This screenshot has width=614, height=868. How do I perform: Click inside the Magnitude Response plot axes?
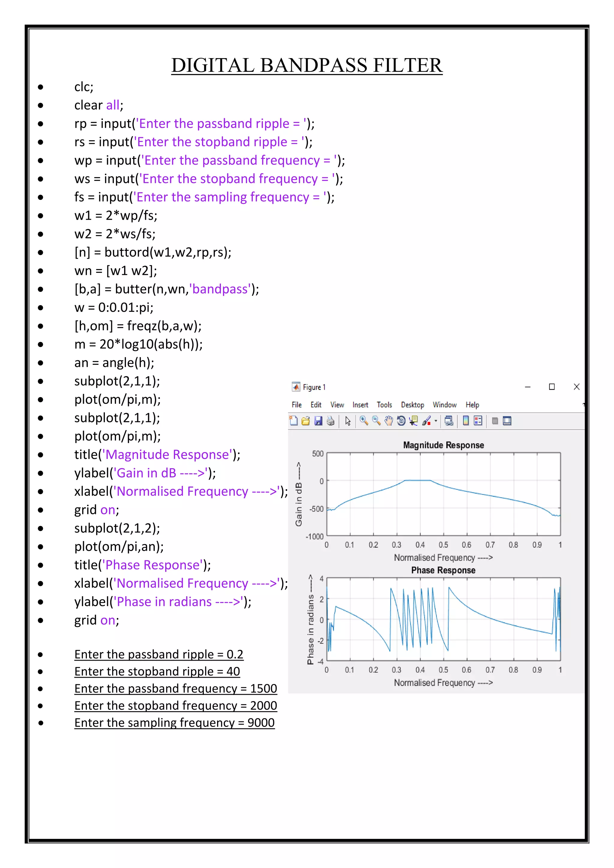coord(443,494)
